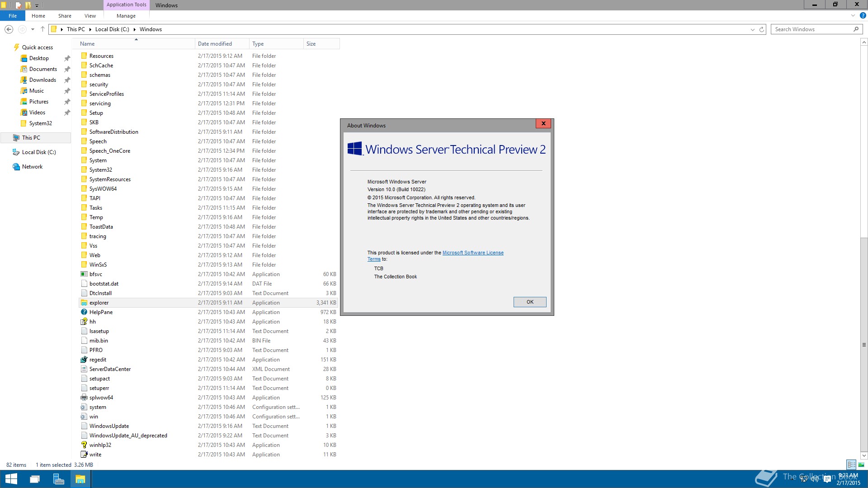Click the network tray icon
Viewport: 868px width, 488px height.
tap(804, 479)
